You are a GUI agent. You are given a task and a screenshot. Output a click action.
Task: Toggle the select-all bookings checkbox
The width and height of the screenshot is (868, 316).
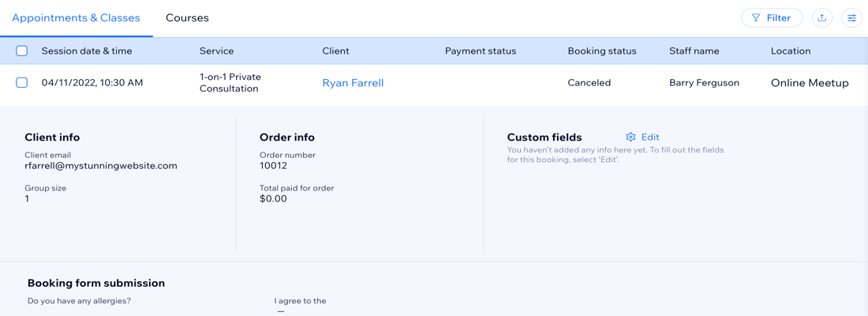22,51
